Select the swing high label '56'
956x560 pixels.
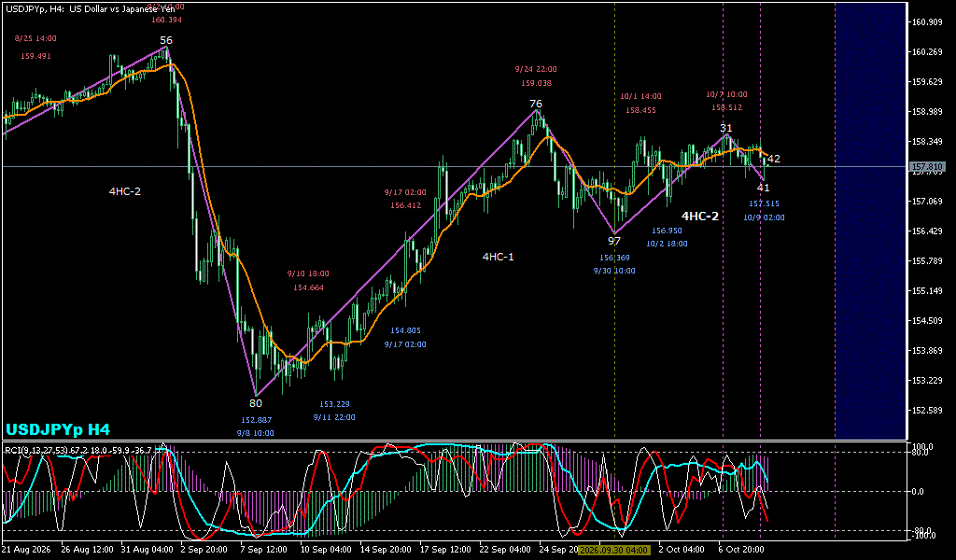(x=166, y=40)
